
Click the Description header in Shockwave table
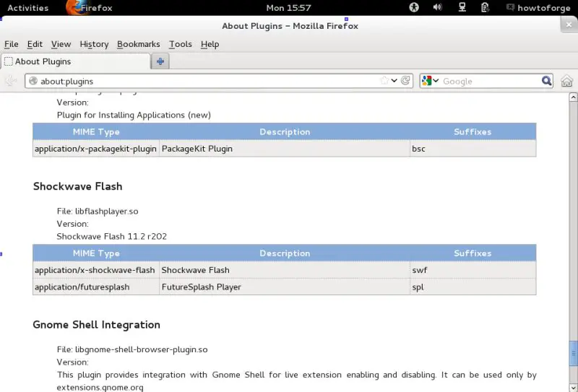coord(285,253)
